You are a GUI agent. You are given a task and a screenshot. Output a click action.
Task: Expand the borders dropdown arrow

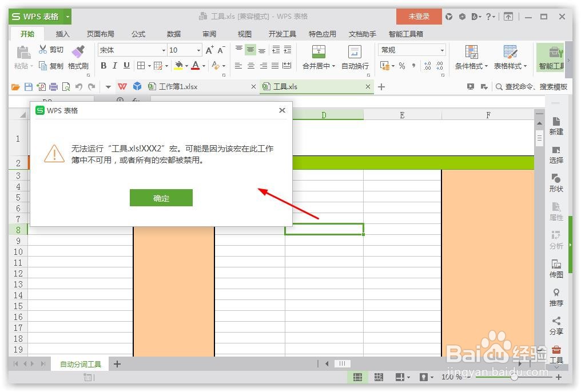149,66
